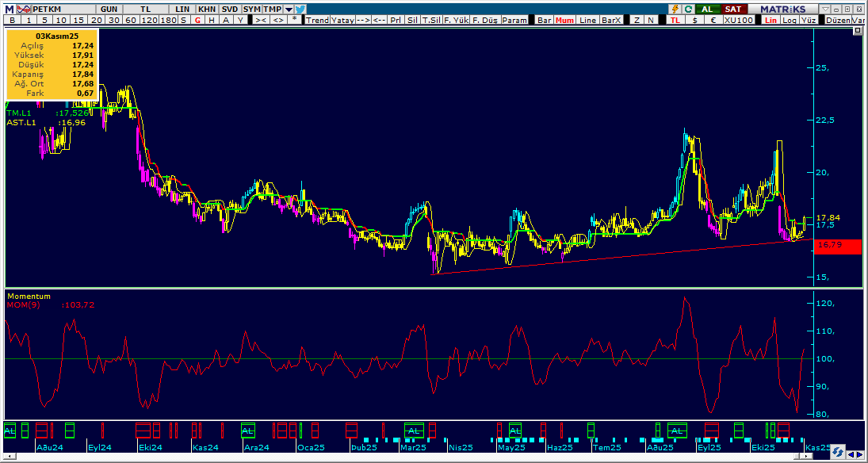
Task: Click the asterisk toolbar button
Action: pos(295,19)
